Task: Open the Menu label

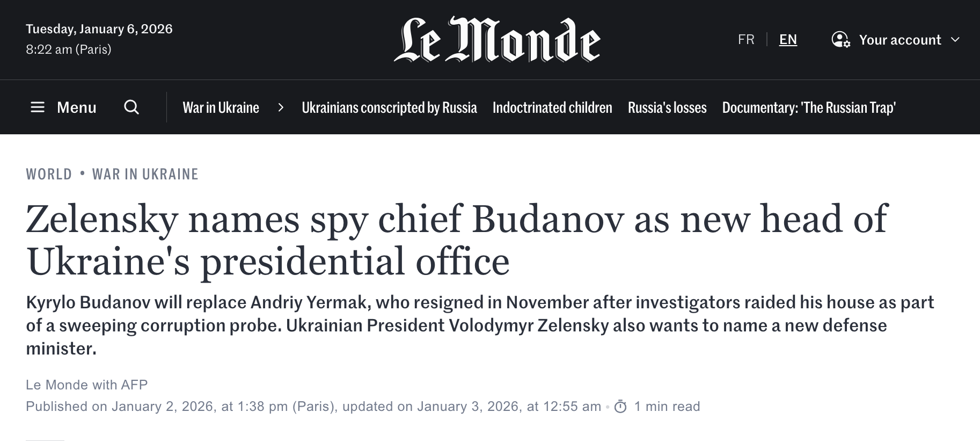Action: 77,107
